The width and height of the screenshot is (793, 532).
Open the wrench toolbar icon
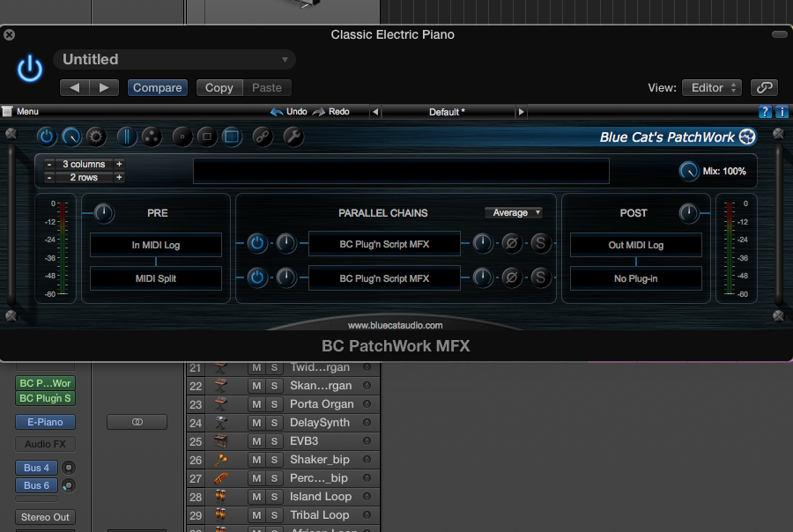pos(293,137)
